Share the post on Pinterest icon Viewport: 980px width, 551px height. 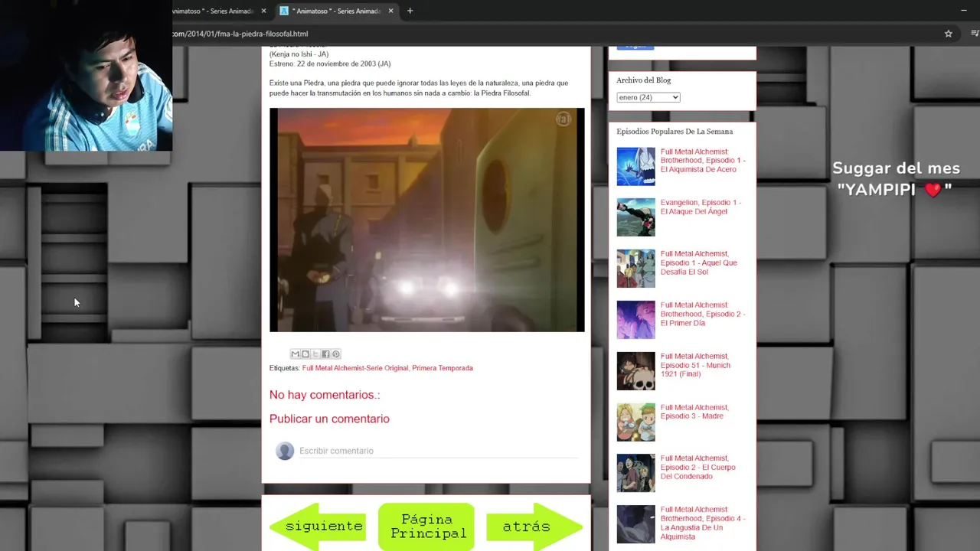(335, 354)
